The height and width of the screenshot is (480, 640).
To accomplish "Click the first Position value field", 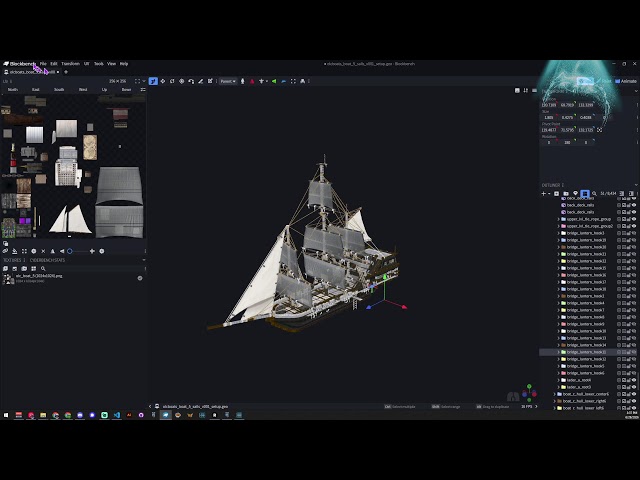I will click(x=549, y=105).
